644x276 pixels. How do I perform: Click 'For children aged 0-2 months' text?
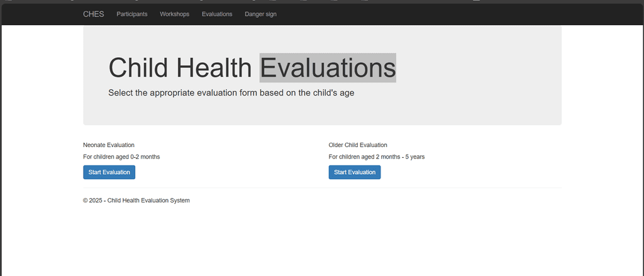pyautogui.click(x=121, y=157)
